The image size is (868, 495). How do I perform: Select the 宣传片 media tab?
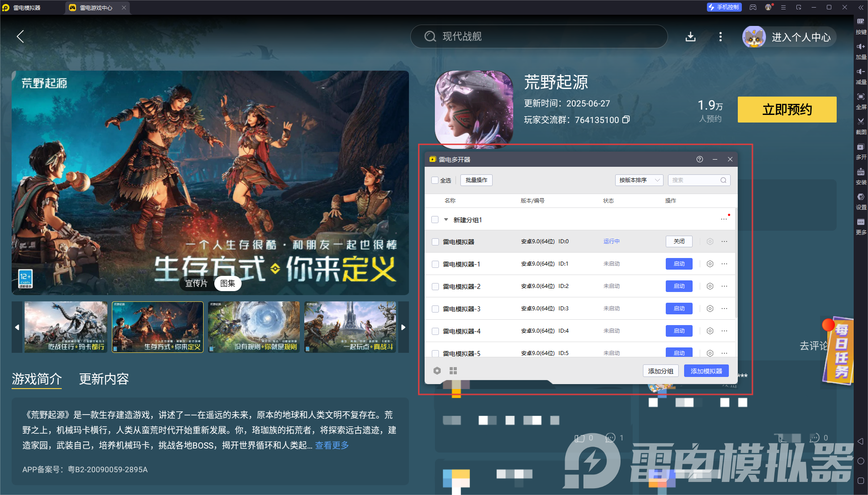coord(196,283)
